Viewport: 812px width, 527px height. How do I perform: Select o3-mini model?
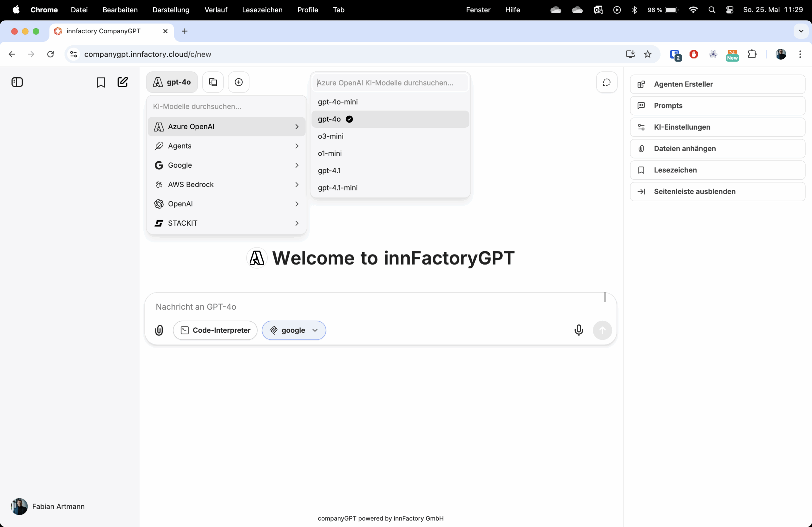point(390,136)
